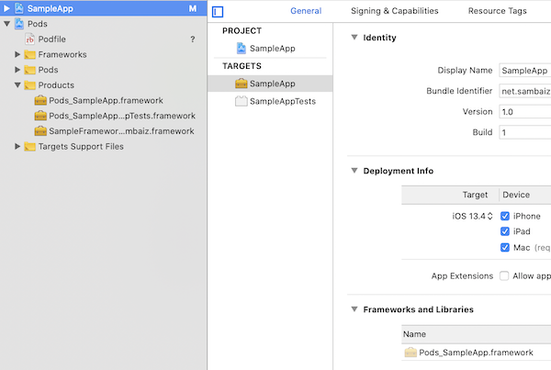Image resolution: width=551 pixels, height=370 pixels.
Task: Select Pods_SampleApp.framework row in Frameworks table
Action: (476, 352)
